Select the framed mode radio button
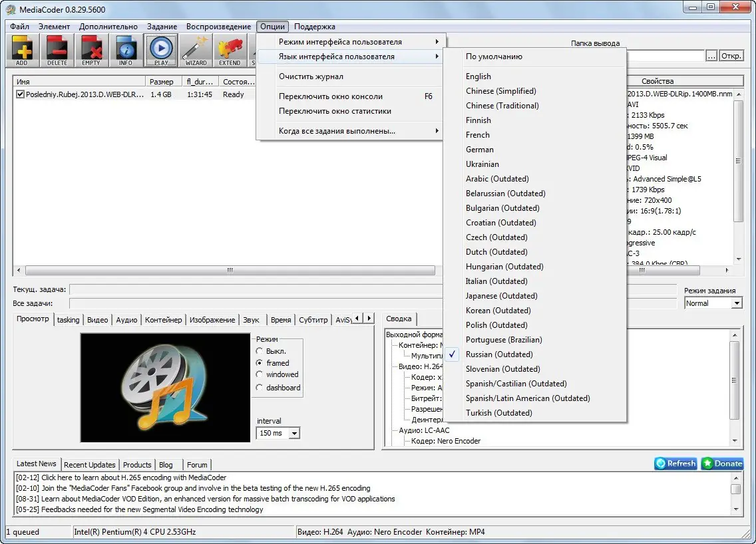Viewport: 756px width, 544px height. [260, 363]
